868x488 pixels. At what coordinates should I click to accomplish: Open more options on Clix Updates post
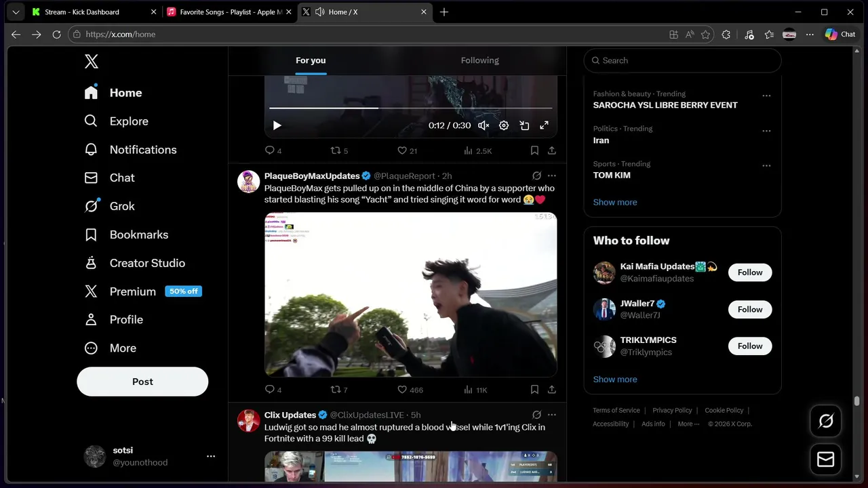pyautogui.click(x=552, y=415)
